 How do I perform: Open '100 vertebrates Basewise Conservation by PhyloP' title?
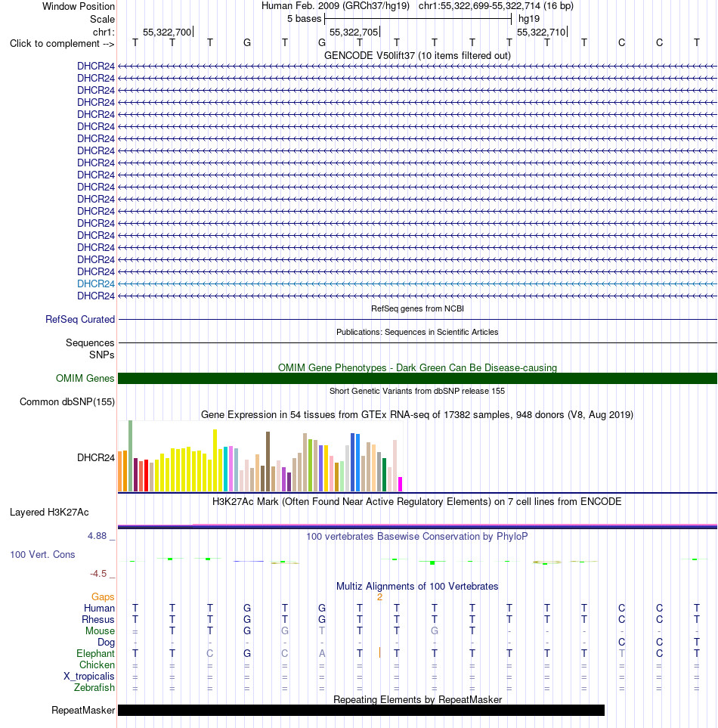click(417, 537)
